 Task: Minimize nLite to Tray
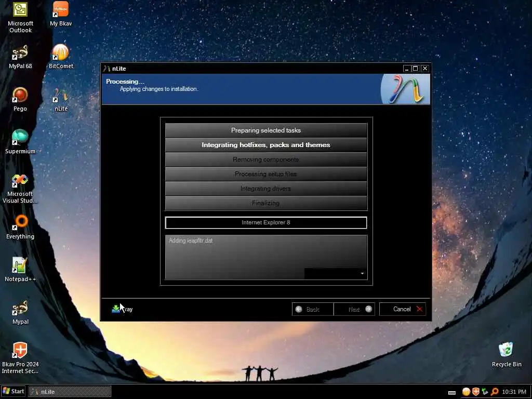tap(122, 309)
